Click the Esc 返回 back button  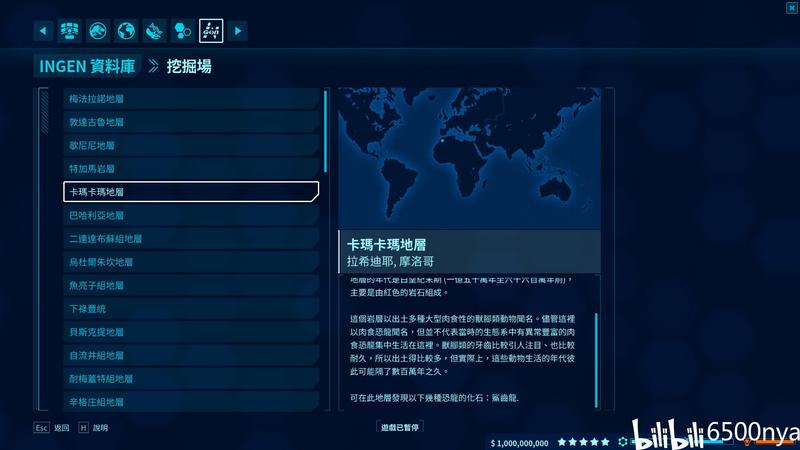pyautogui.click(x=52, y=428)
